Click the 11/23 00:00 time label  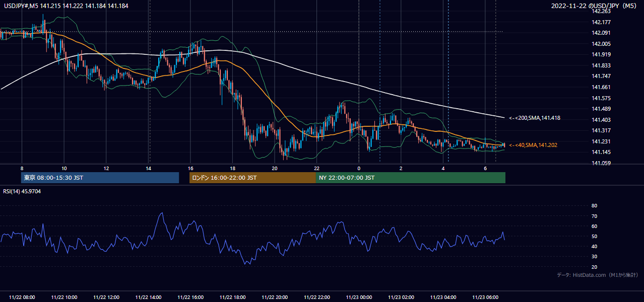pyautogui.click(x=359, y=297)
